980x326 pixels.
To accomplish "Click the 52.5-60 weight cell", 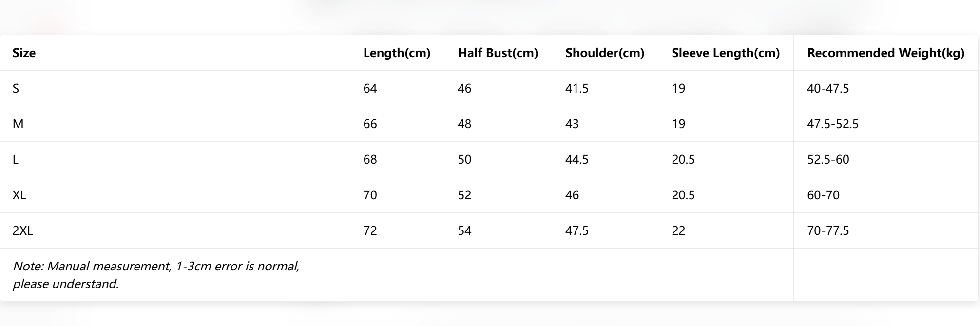I will pos(828,159).
